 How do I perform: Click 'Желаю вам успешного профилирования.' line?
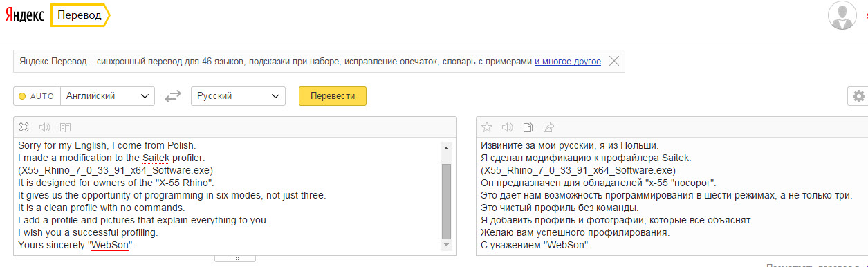[575, 233]
